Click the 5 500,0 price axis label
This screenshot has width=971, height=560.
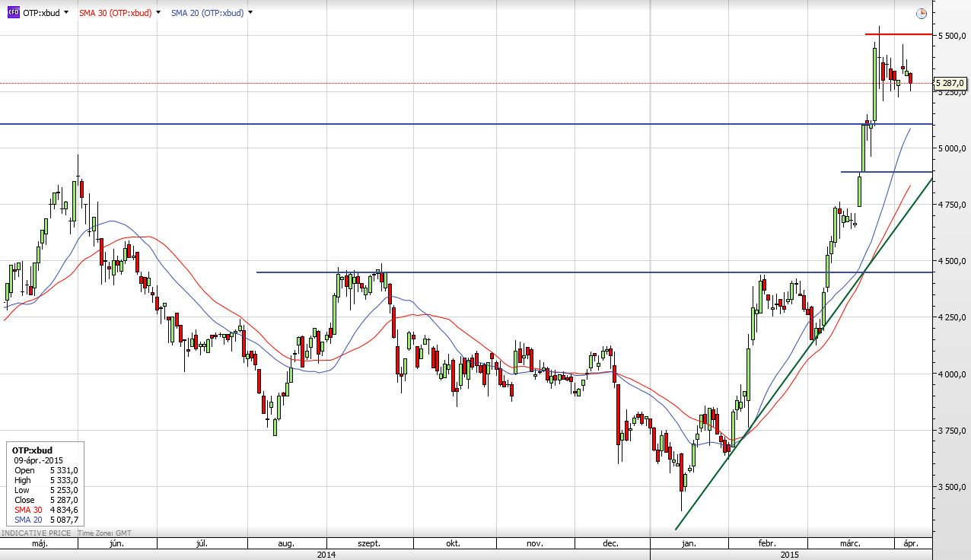(x=951, y=36)
